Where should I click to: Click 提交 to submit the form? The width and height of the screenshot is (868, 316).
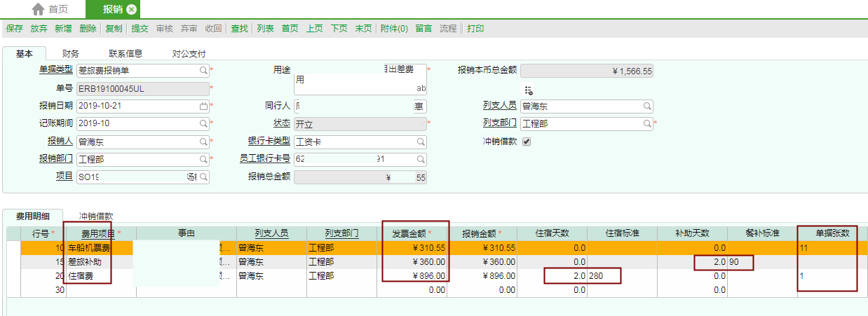[140, 29]
